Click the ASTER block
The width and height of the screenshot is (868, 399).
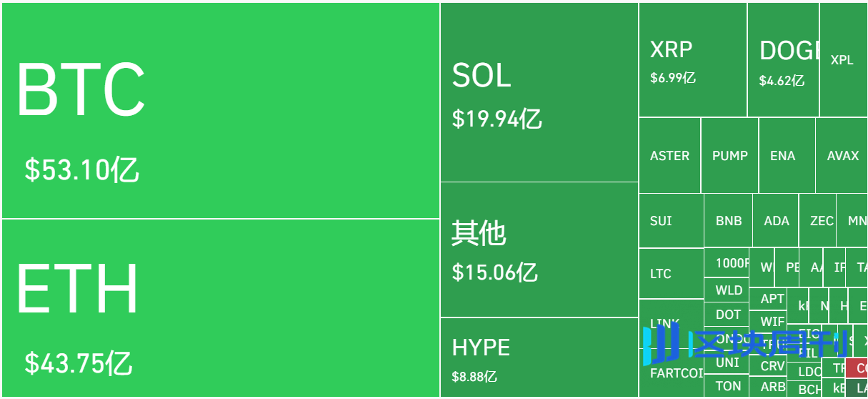[669, 156]
